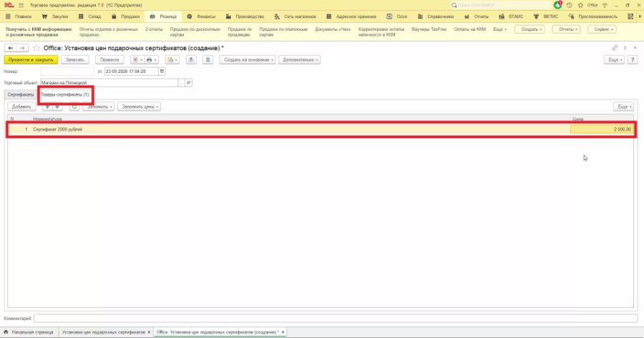Viewport: 644px width, 338px height.
Task: Open the Сервис dropdown in section panel
Action: 602,29
